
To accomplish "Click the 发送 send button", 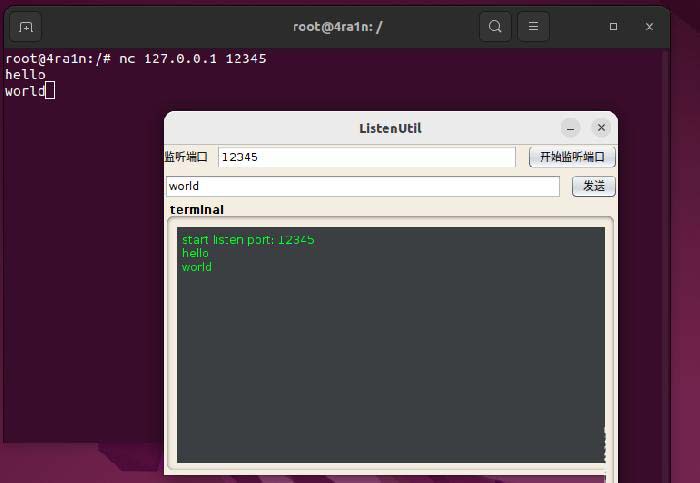I will tap(594, 186).
